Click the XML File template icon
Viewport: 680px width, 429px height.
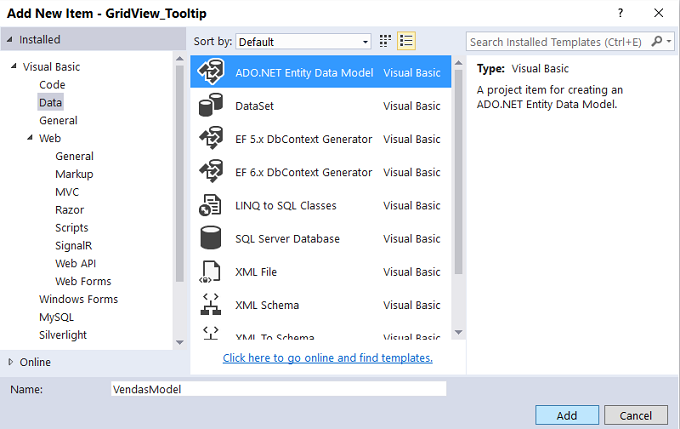click(x=210, y=272)
